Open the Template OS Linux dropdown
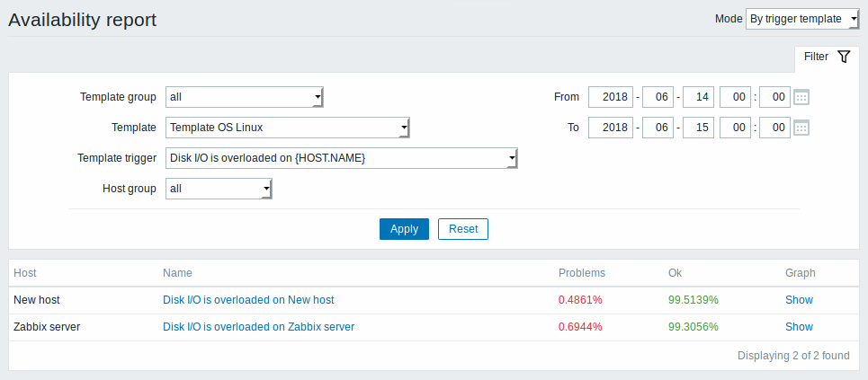The image size is (868, 380). 287,128
